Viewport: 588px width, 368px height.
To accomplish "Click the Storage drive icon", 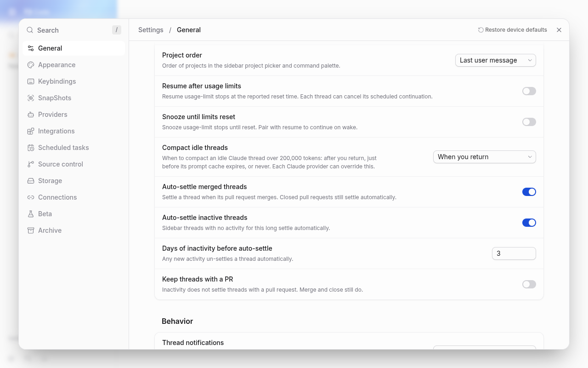I will [x=31, y=181].
